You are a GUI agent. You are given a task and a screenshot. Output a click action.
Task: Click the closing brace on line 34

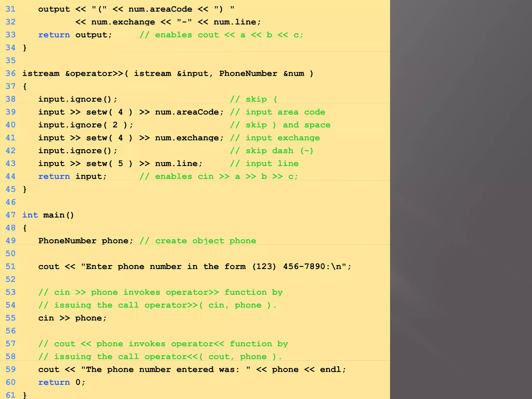click(x=25, y=48)
